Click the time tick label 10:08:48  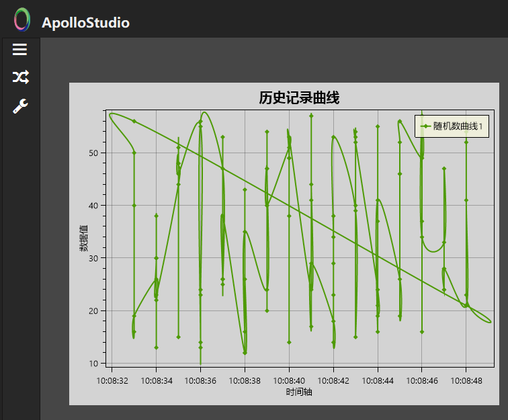pyautogui.click(x=466, y=381)
